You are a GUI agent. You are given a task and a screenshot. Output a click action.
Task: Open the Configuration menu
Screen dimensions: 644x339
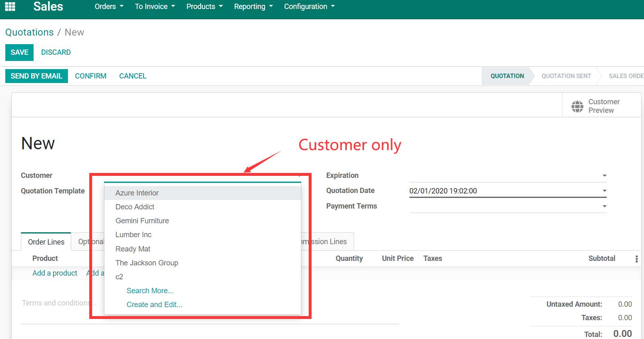pyautogui.click(x=309, y=7)
